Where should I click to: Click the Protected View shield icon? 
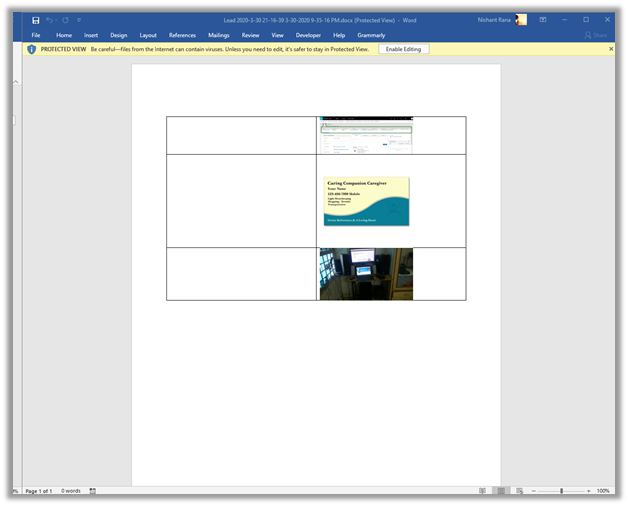(31, 49)
